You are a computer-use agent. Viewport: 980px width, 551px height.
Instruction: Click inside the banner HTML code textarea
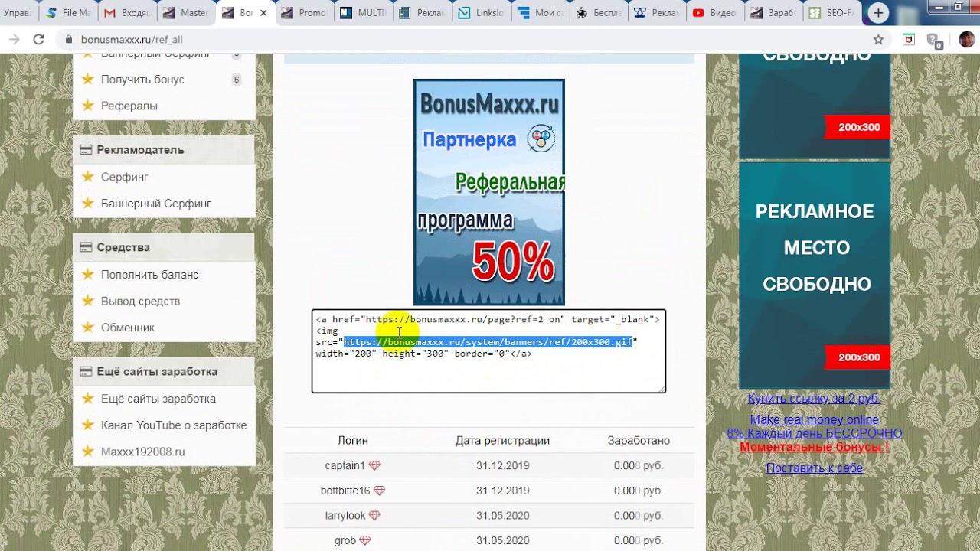tap(488, 351)
